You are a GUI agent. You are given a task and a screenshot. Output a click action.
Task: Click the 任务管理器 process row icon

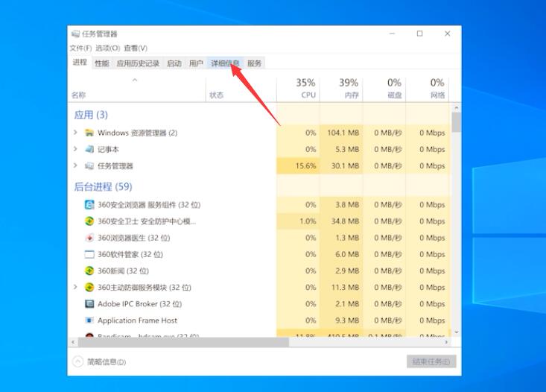(x=89, y=166)
